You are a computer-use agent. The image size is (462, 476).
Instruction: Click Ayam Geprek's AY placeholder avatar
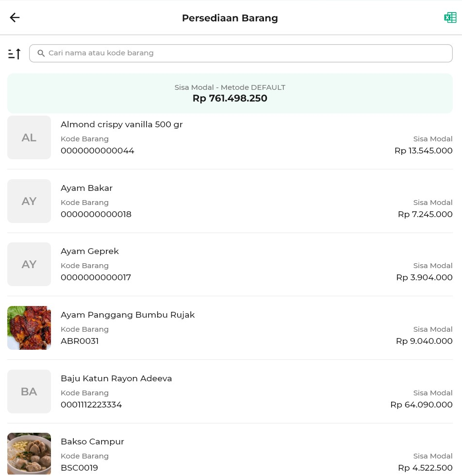click(x=29, y=264)
